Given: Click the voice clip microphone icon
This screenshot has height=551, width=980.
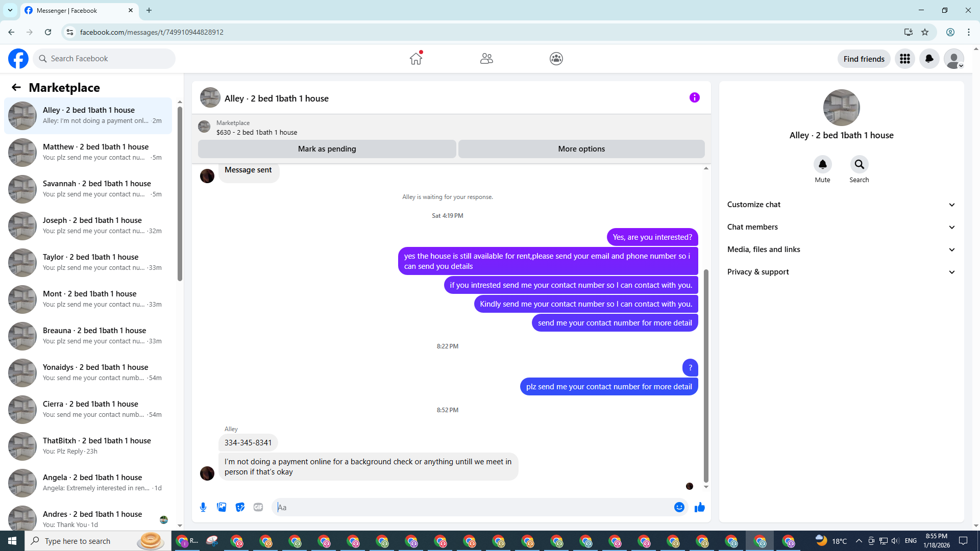Looking at the screenshot, I should tap(203, 507).
